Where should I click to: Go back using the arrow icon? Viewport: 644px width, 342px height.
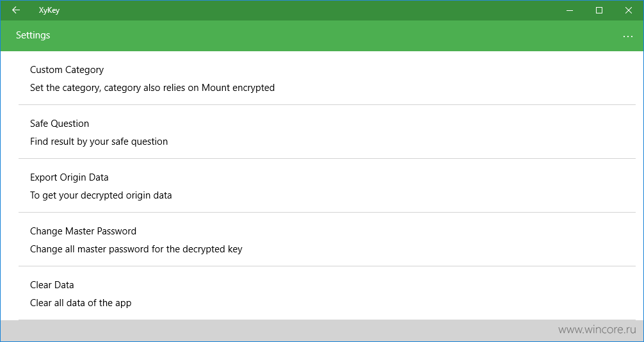tap(16, 10)
